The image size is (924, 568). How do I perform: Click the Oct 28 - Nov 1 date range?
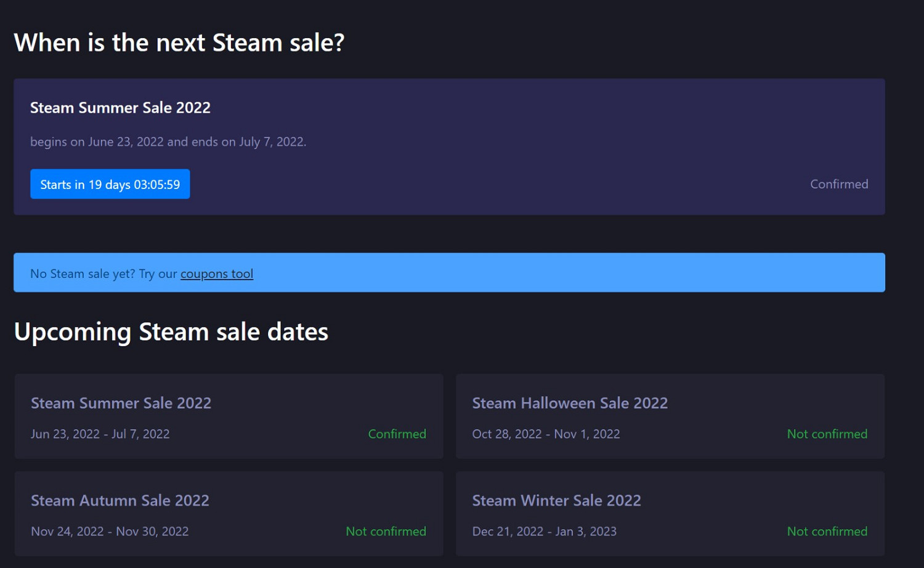coord(546,434)
